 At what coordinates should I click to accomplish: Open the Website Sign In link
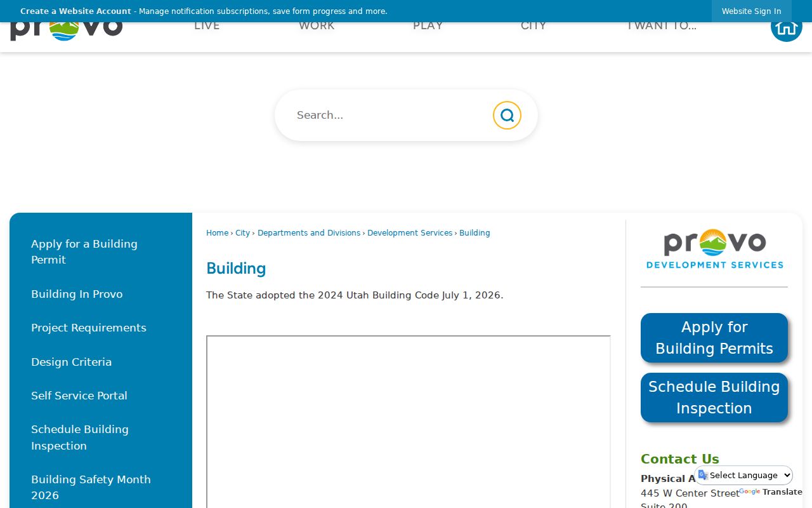pyautogui.click(x=752, y=11)
